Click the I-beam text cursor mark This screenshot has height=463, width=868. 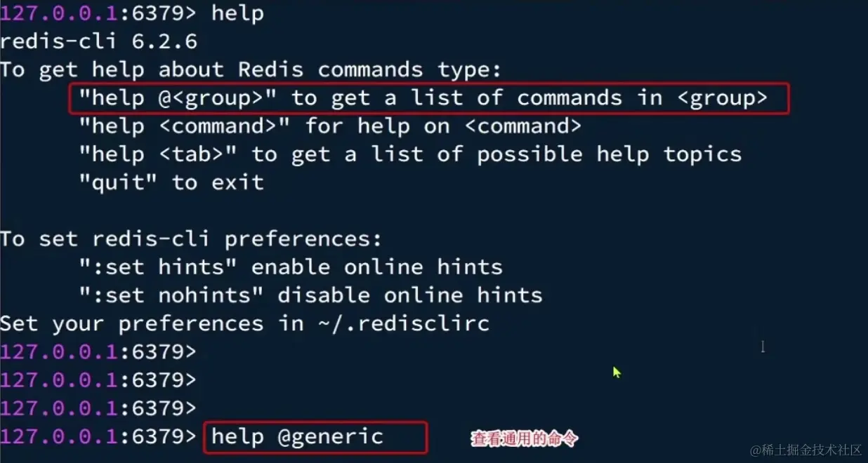coord(763,347)
